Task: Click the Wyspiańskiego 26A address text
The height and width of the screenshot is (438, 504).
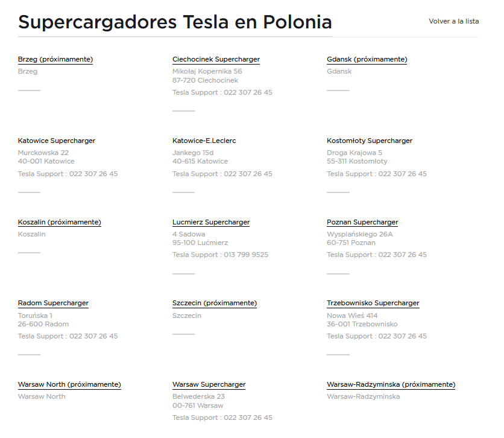Action: pyautogui.click(x=360, y=234)
